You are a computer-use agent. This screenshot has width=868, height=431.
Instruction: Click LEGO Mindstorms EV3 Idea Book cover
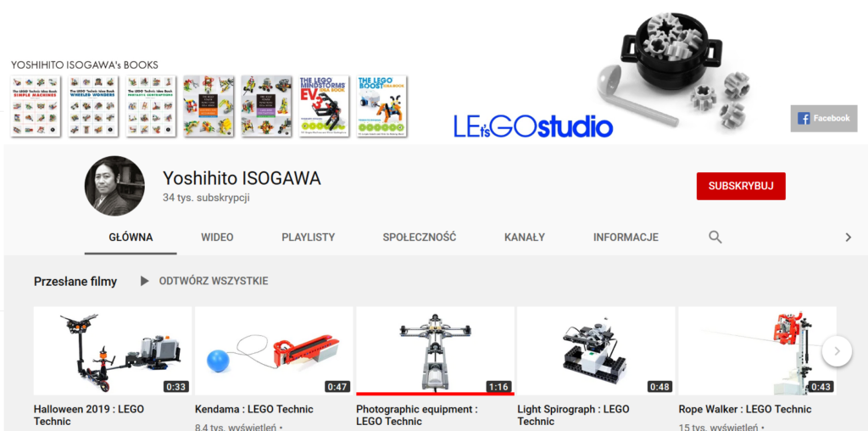[x=324, y=106]
